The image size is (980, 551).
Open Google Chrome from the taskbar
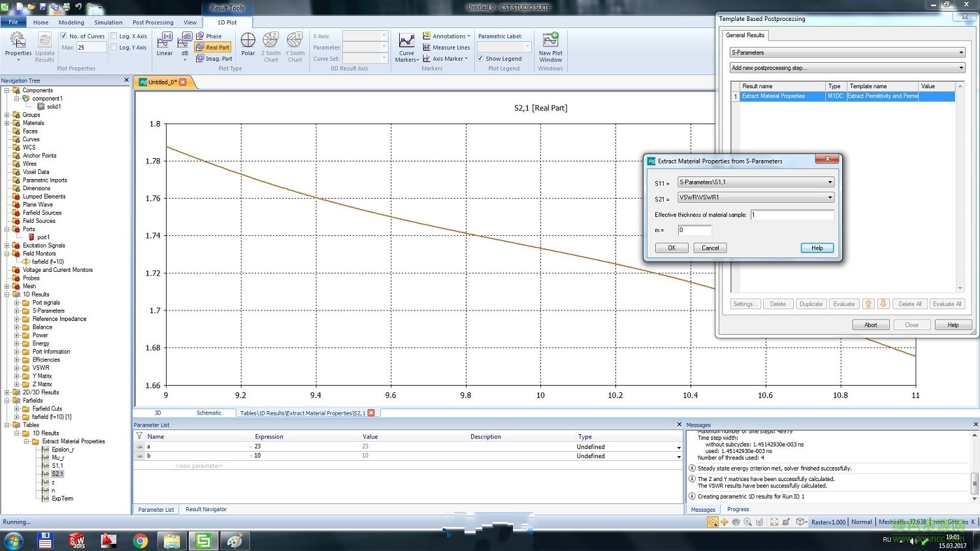140,541
